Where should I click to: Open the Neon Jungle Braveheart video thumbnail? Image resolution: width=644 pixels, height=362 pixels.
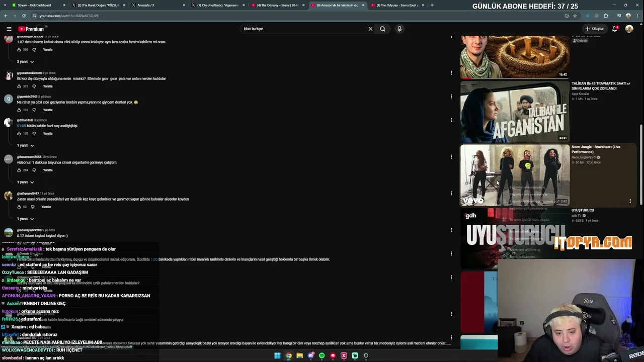[515, 175]
